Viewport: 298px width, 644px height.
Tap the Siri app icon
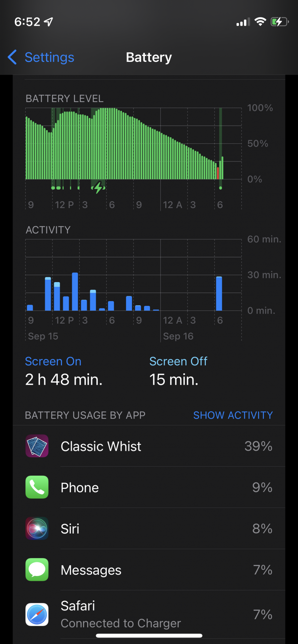pos(37,528)
